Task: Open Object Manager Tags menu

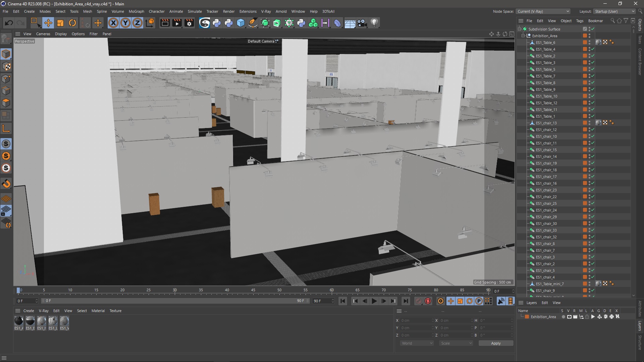Action: (x=580, y=21)
